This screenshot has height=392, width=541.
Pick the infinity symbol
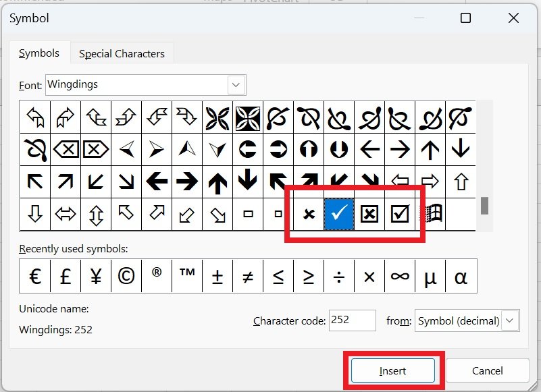point(400,276)
